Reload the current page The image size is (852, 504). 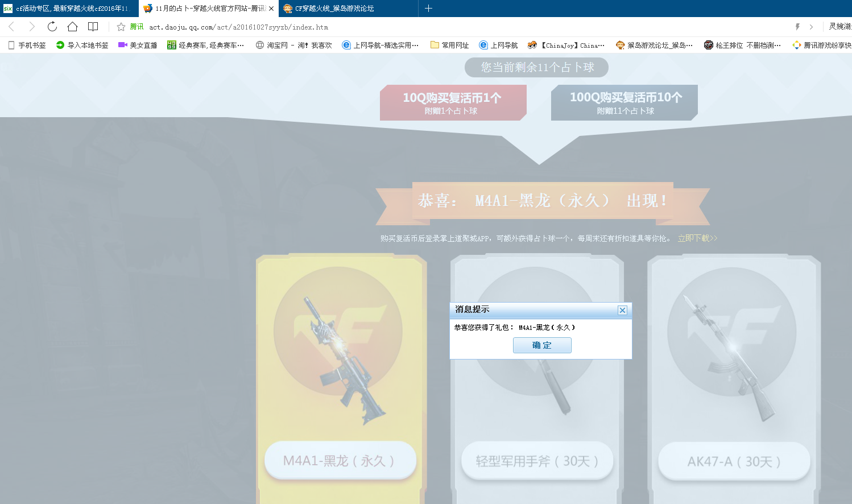click(52, 27)
